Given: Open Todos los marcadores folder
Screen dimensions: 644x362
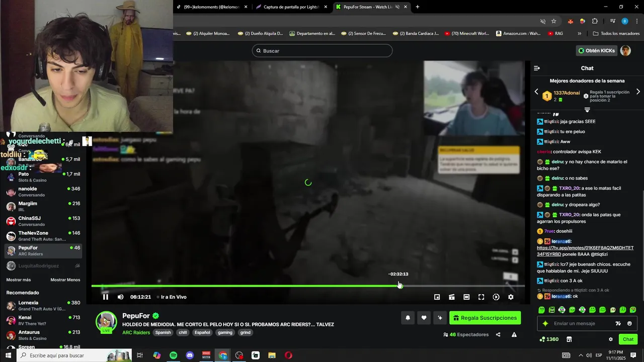Looking at the screenshot, I should point(616,34).
